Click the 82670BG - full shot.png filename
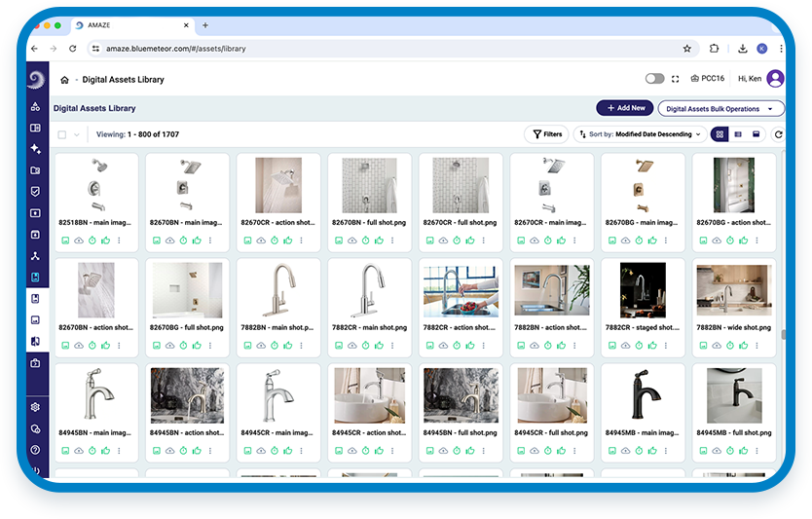812x519 pixels. click(186, 328)
